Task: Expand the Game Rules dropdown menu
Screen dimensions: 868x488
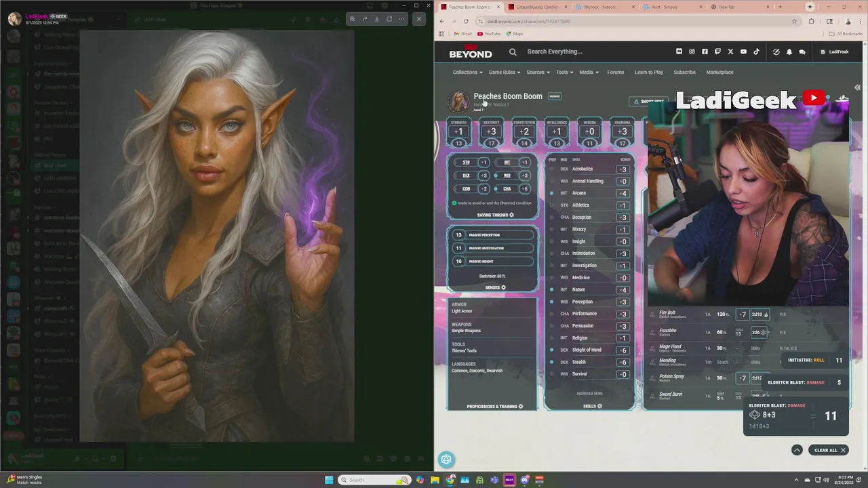Action: click(505, 72)
